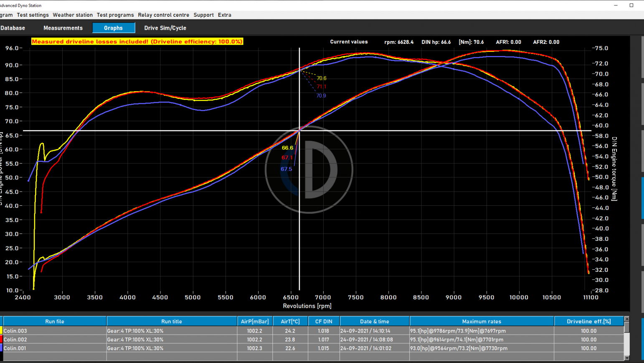This screenshot has height=363, width=644.
Task: Select the Graphs tab
Action: pos(113,28)
